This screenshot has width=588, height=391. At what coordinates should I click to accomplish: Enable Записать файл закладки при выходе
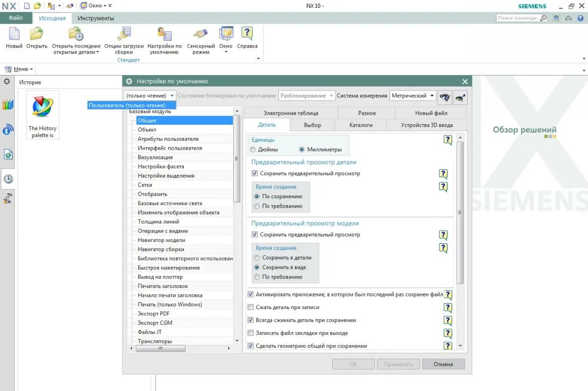click(251, 333)
